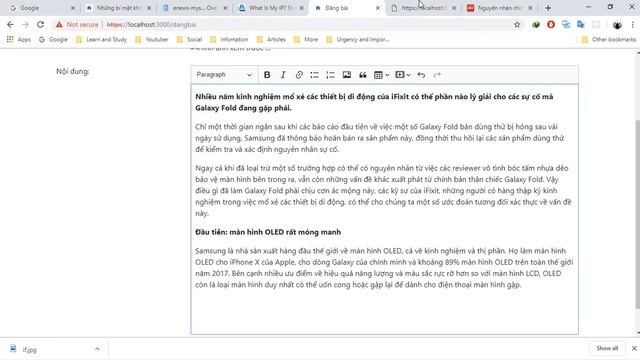Open the Infomation bookmark folder
The image size is (640, 360).
tap(229, 40)
